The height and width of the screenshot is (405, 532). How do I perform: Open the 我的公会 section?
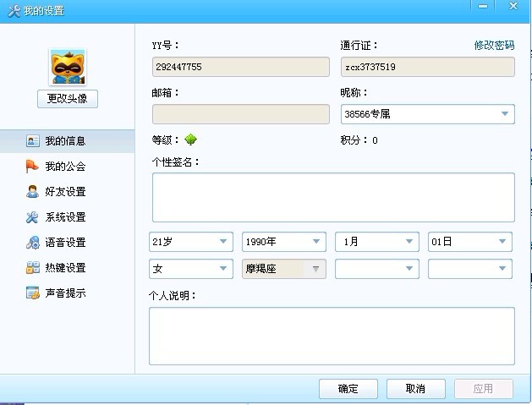tap(67, 167)
